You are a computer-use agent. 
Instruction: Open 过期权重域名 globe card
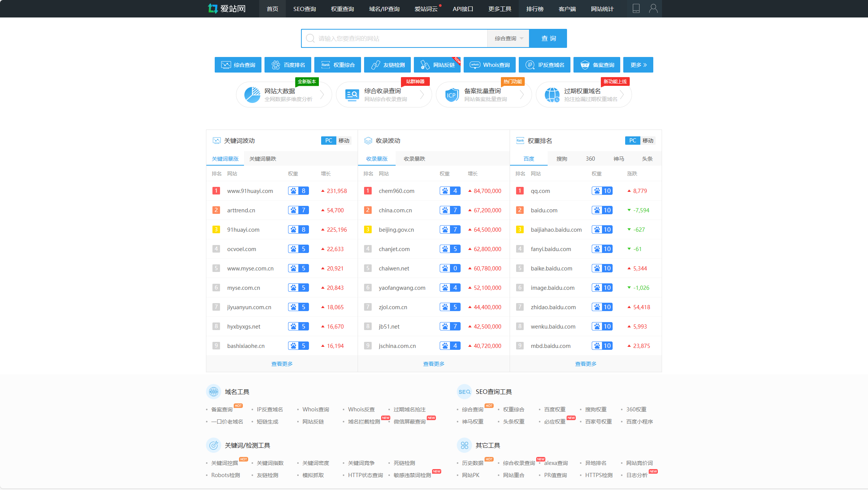pyautogui.click(x=583, y=95)
